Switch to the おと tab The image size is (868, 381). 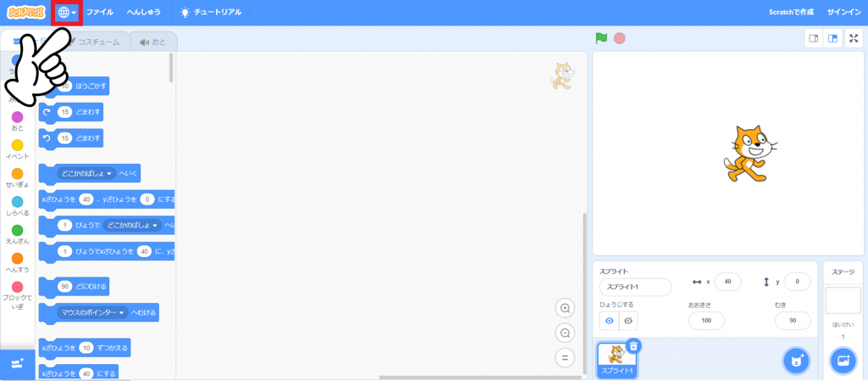(153, 42)
